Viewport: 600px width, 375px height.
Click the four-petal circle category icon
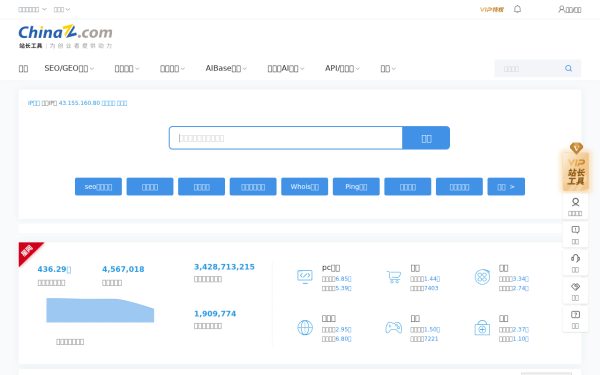(482, 277)
